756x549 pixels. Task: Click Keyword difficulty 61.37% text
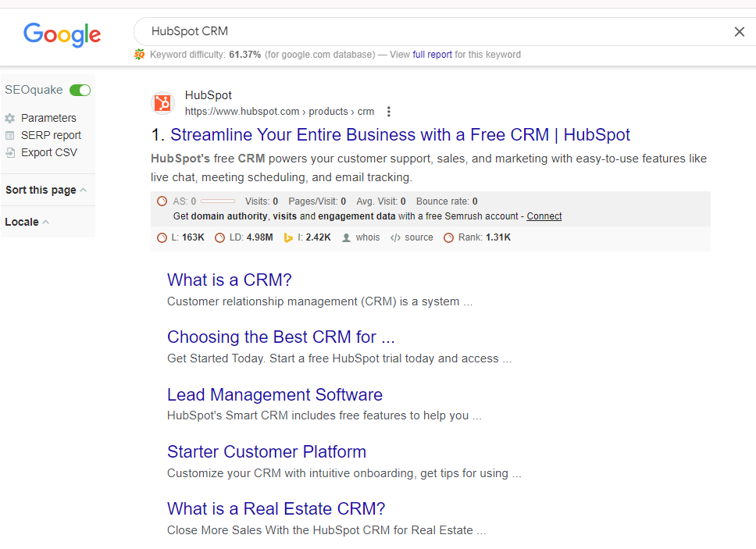205,55
